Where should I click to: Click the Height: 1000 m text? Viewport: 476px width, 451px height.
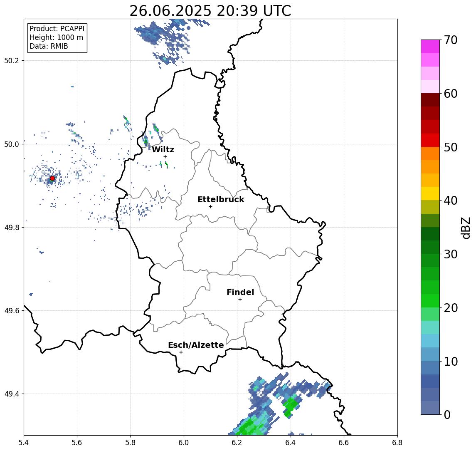coord(56,37)
